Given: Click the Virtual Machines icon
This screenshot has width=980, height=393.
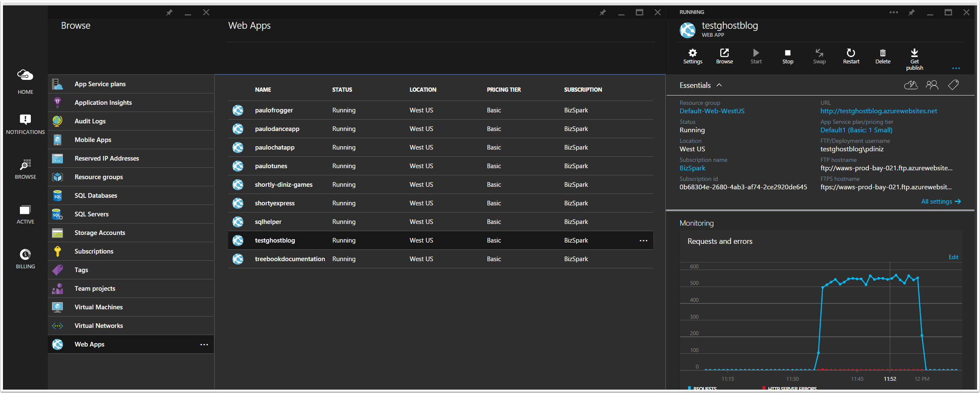Looking at the screenshot, I should coord(57,307).
